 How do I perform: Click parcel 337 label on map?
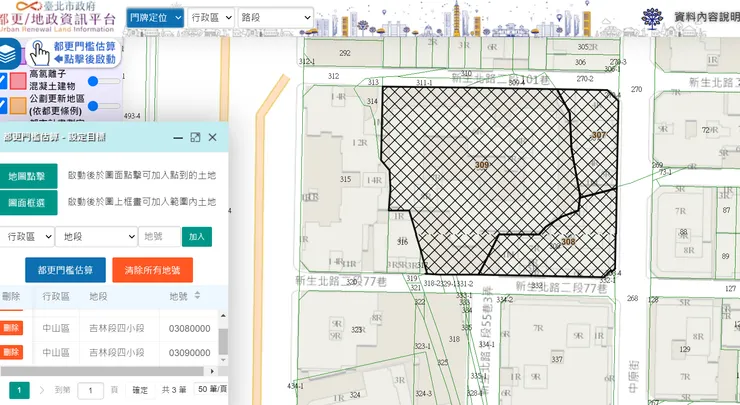[x=557, y=359]
